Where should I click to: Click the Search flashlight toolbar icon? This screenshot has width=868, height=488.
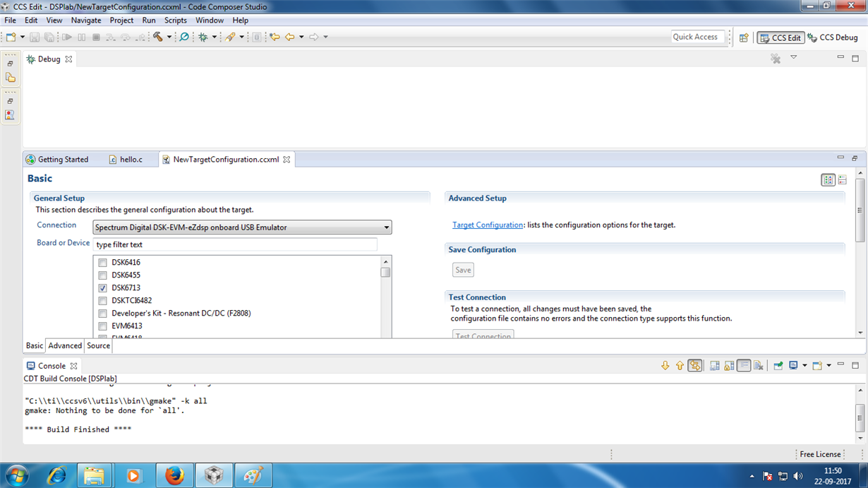coord(230,37)
